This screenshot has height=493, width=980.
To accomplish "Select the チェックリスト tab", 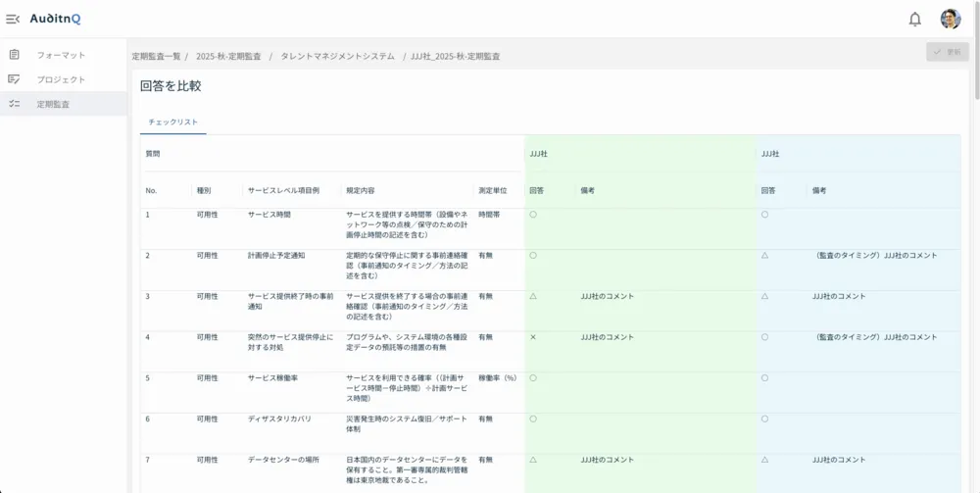I will [x=173, y=123].
